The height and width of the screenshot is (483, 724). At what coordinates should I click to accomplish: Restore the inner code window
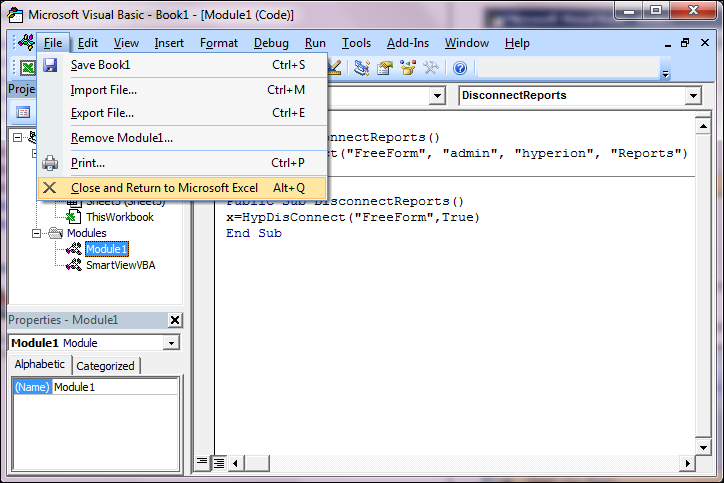685,43
